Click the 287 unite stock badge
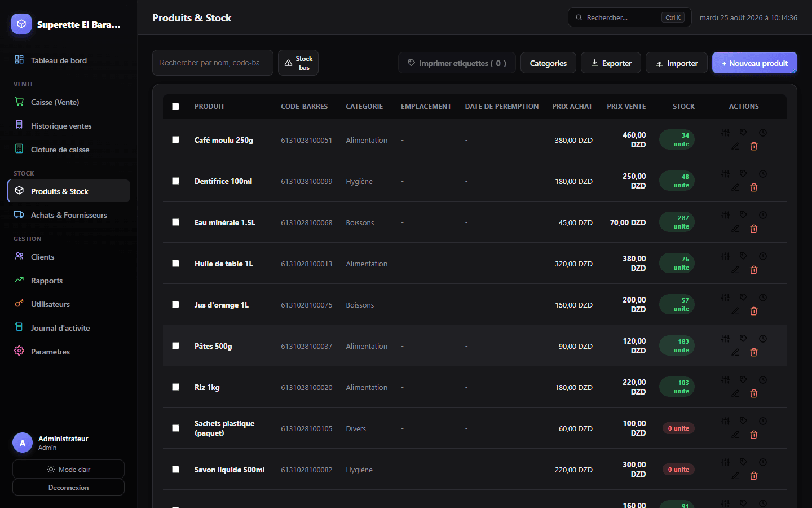The width and height of the screenshot is (812, 508). pyautogui.click(x=677, y=222)
